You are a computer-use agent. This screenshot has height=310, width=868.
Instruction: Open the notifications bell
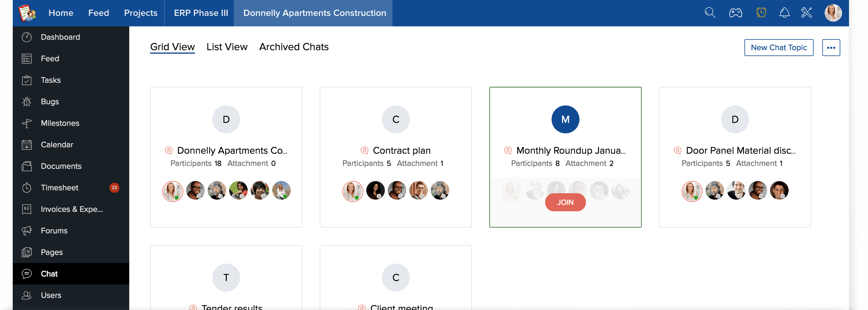point(784,13)
